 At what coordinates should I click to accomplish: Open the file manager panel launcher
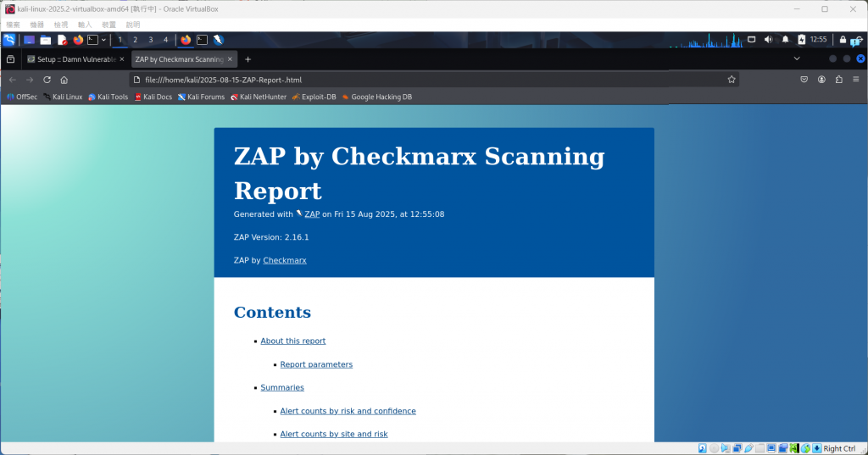tap(46, 40)
